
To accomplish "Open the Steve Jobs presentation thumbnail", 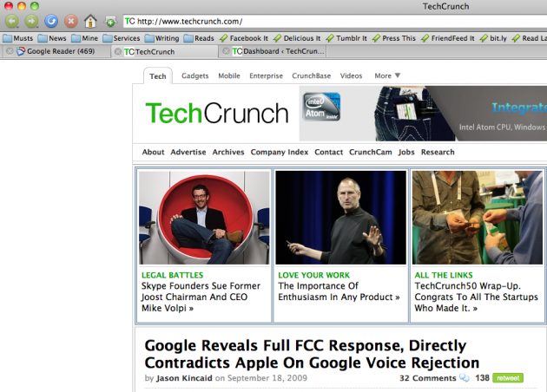I will pyautogui.click(x=341, y=218).
